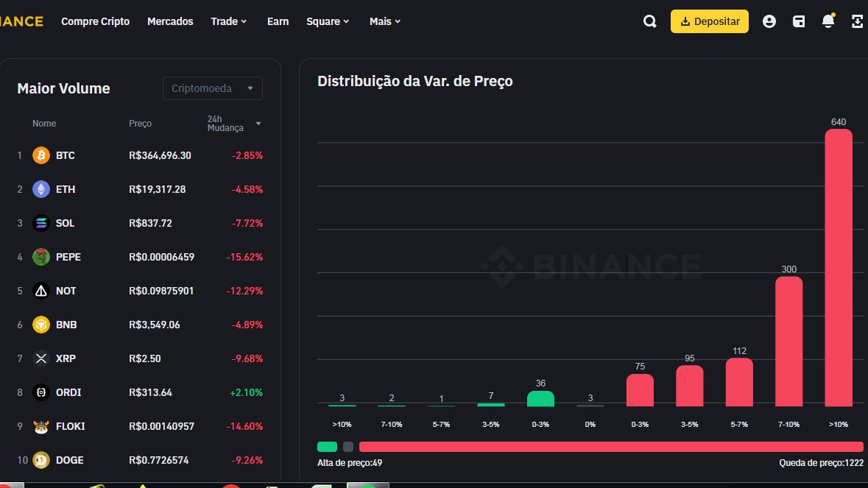Screen dimensions: 868x488
Task: Click the DOGE coin icon
Action: pos(41,460)
